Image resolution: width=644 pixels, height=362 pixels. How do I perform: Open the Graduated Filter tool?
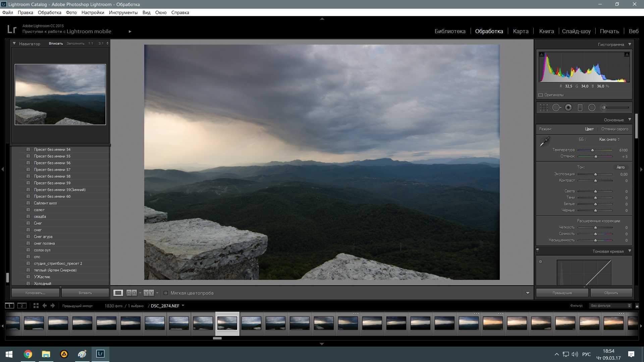580,108
